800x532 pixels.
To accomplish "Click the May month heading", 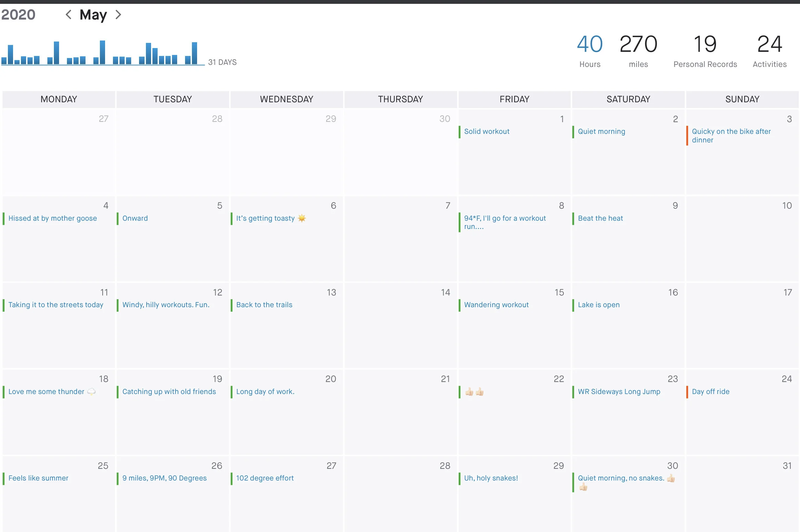I will coord(93,14).
